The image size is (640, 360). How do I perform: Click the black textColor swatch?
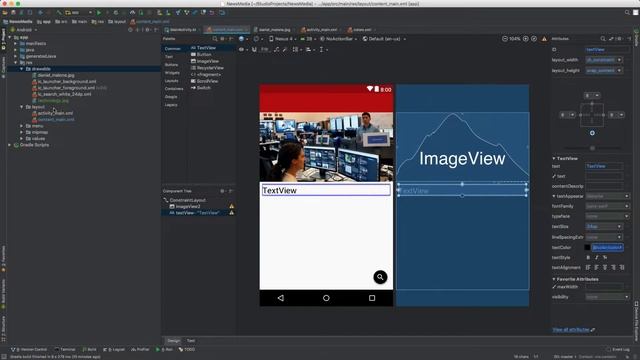pyautogui.click(x=587, y=247)
